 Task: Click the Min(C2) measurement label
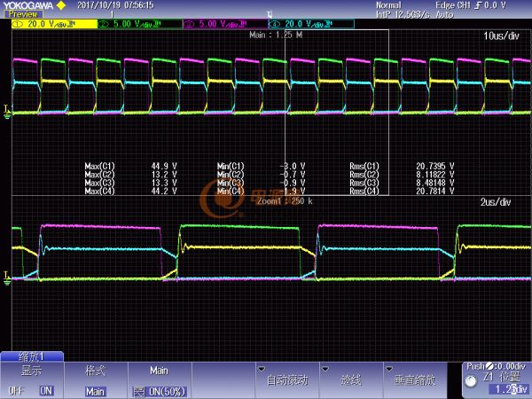[x=231, y=175]
